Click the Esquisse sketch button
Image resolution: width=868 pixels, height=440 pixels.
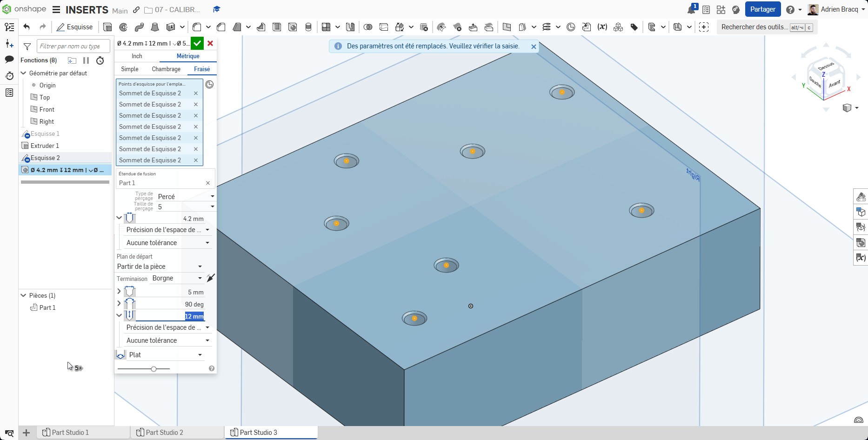(74, 27)
